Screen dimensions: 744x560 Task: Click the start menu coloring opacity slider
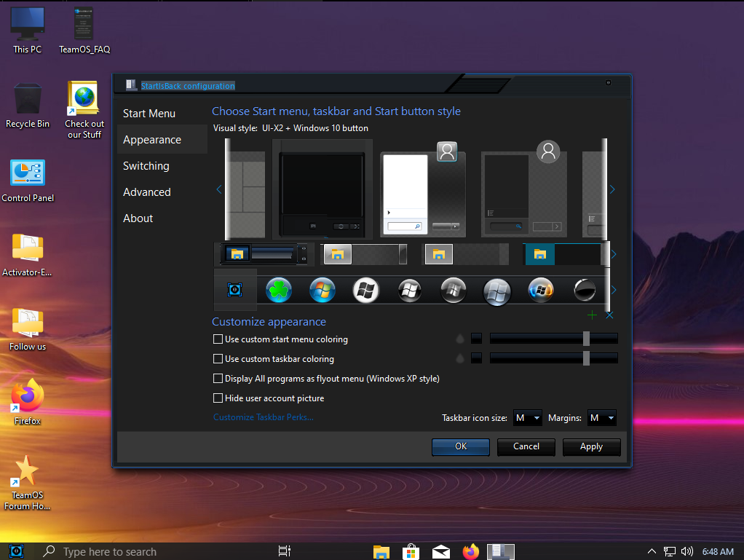[x=553, y=339]
